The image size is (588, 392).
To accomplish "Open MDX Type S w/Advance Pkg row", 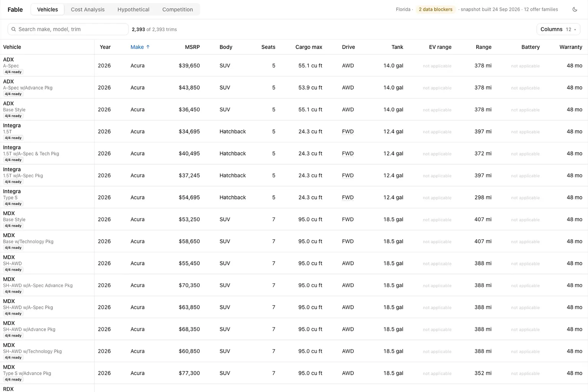I will (294, 373).
